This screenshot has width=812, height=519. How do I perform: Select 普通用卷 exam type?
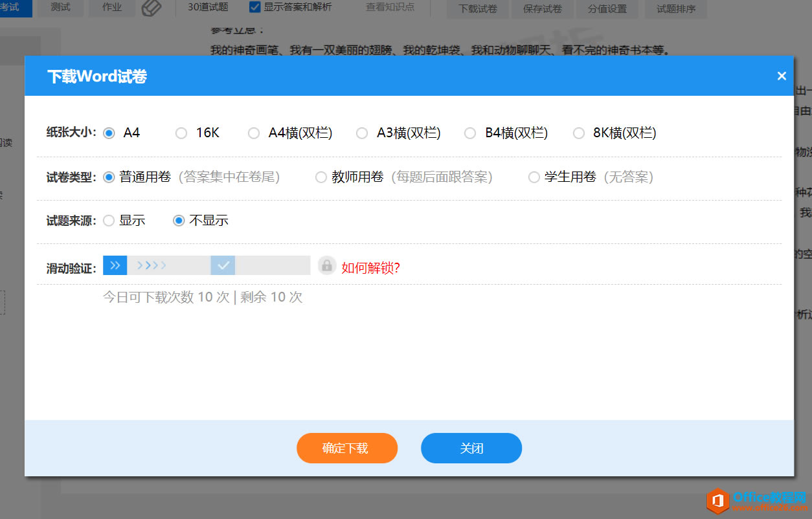point(109,177)
